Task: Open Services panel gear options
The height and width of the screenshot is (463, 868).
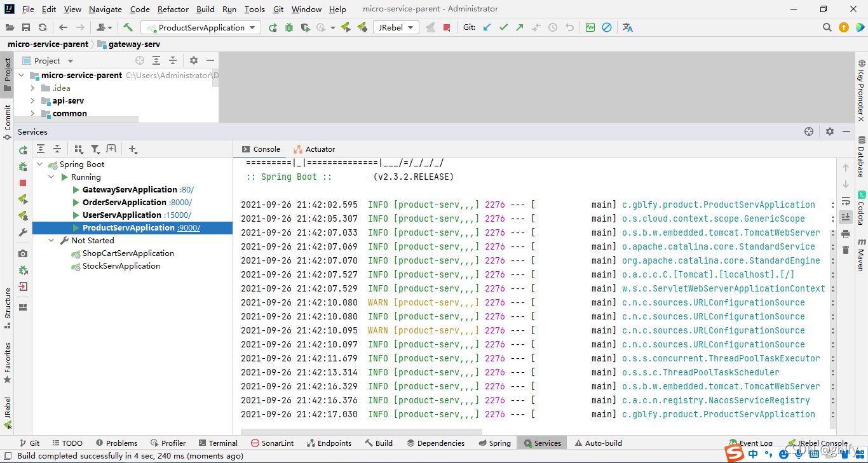Action: point(830,131)
